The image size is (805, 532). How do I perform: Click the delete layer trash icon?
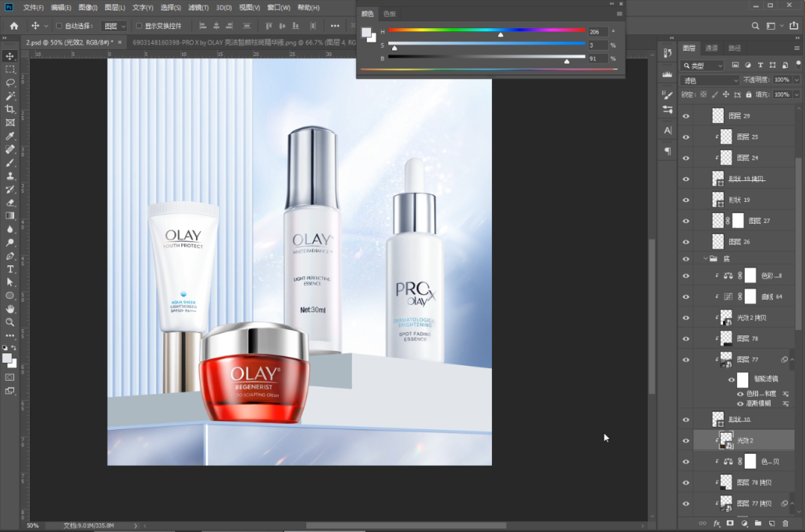point(786,523)
